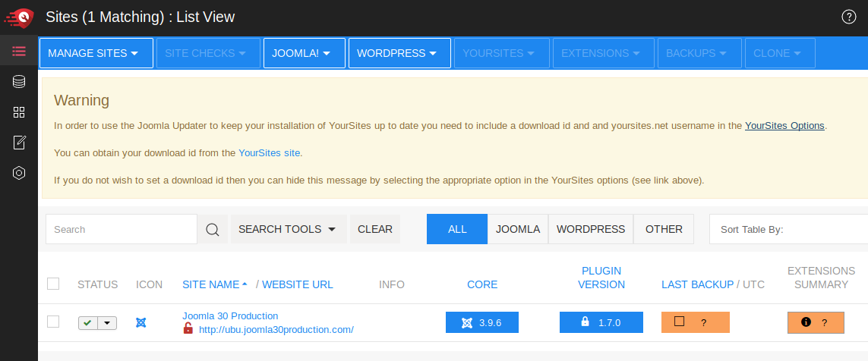The image size is (868, 361).
Task: Click the 1.7.0 plugin version badge
Action: coord(601,322)
